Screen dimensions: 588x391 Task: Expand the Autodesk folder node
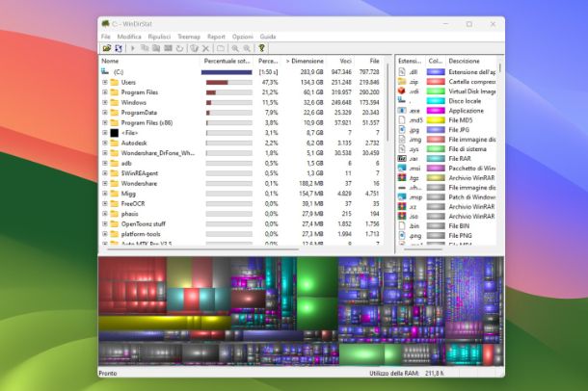105,143
